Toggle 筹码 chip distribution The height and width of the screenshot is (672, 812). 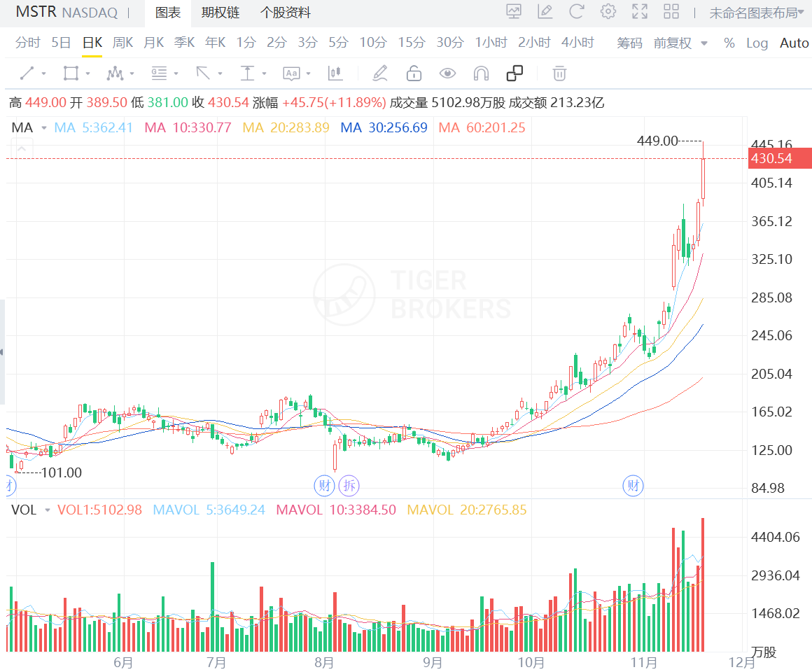pos(630,43)
